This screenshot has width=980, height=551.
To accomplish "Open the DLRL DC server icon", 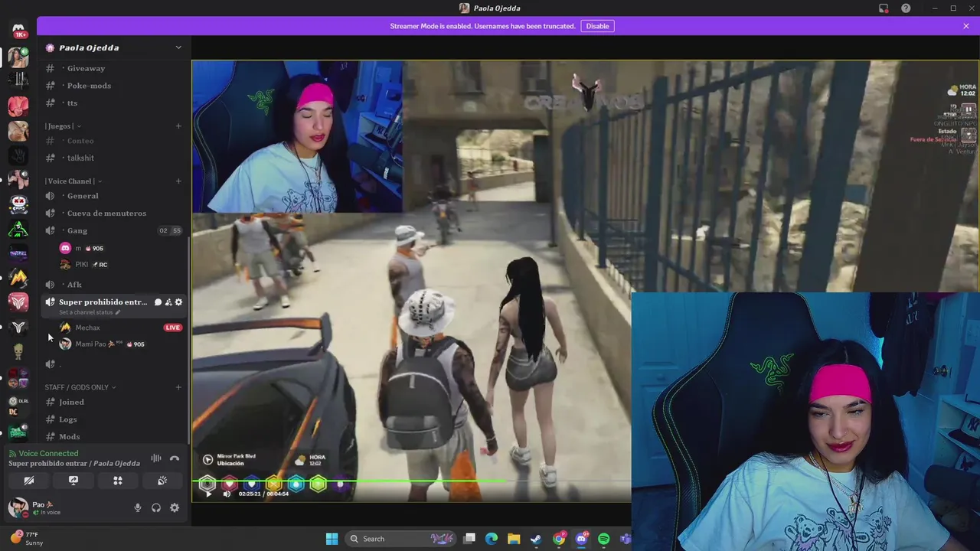I will tap(18, 406).
